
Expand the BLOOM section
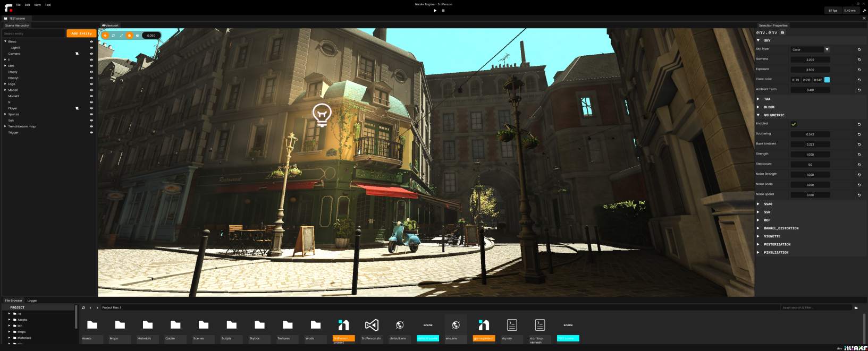758,107
